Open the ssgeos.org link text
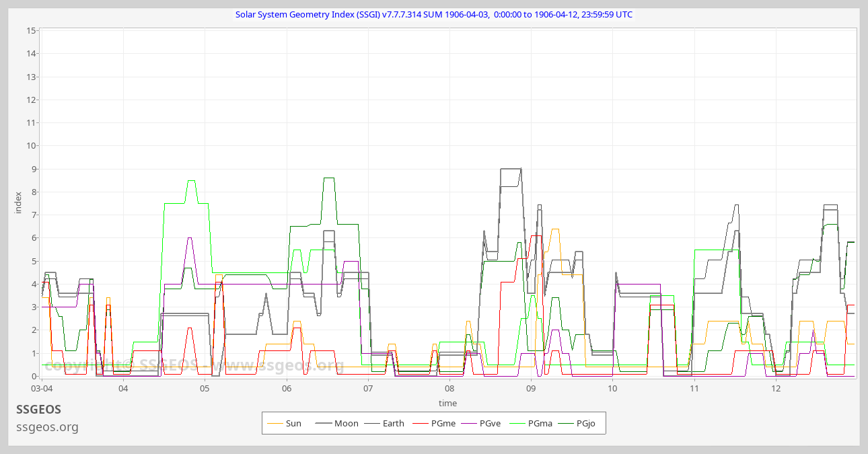Viewport: 868px width, 454px height. point(47,427)
